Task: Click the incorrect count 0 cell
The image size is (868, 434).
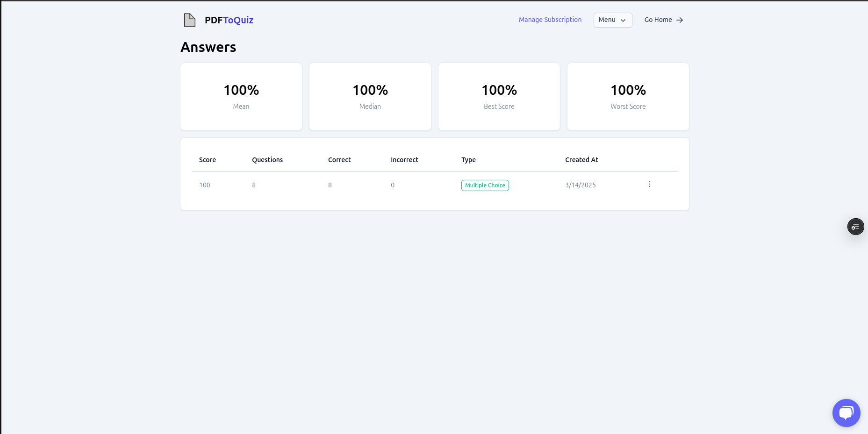Action: [393, 185]
